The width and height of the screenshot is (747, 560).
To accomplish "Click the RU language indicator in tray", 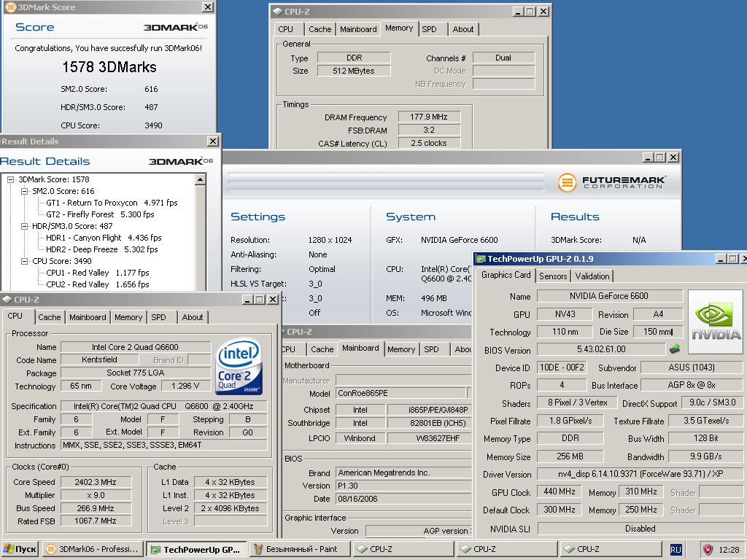I will pos(676,550).
